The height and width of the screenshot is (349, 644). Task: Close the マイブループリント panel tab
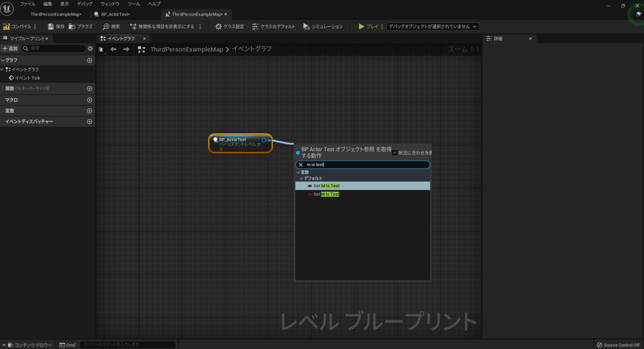(47, 39)
